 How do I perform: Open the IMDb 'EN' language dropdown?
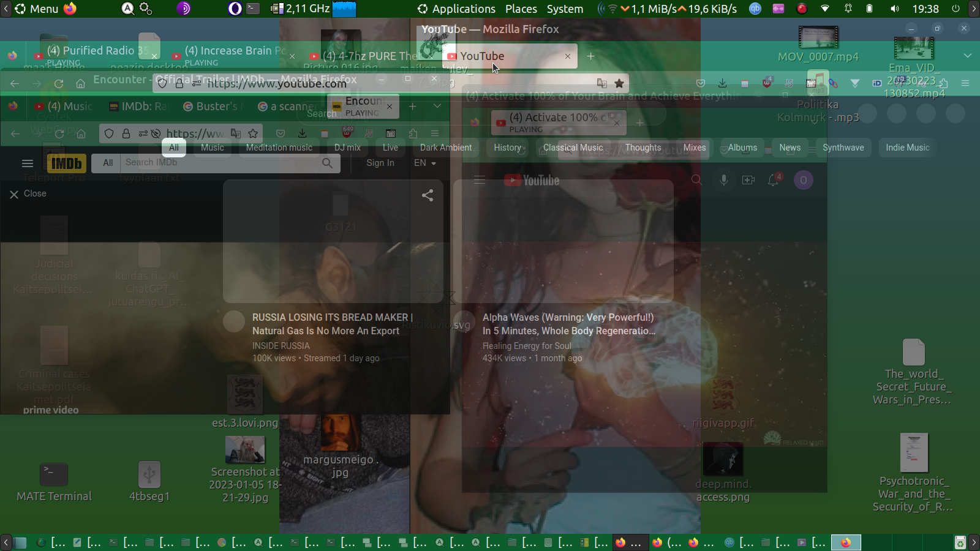(x=424, y=163)
